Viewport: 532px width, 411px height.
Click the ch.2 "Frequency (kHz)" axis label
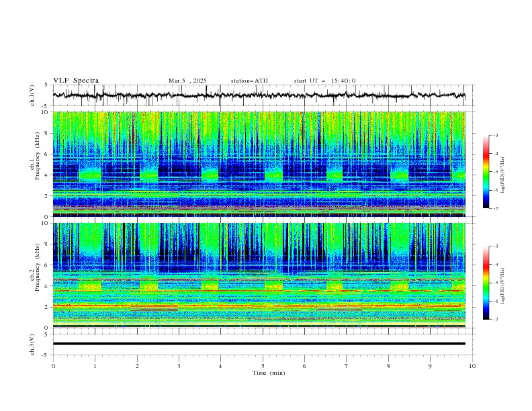coord(38,267)
